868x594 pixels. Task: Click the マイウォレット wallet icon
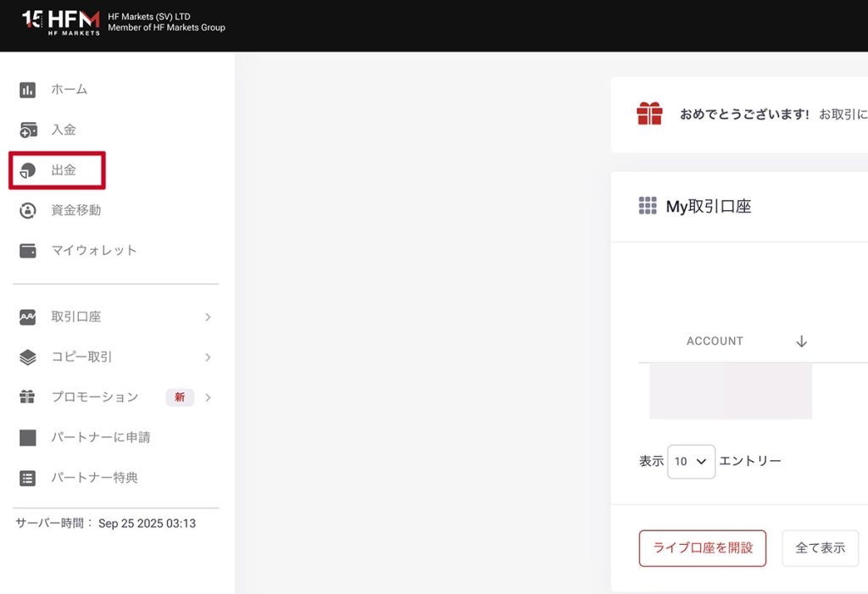[x=26, y=250]
